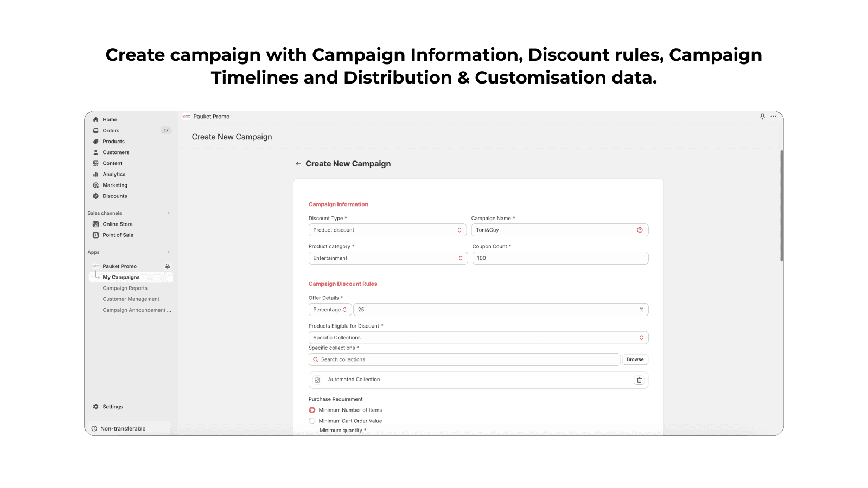Open the three-dot menu in the top bar
The image size is (868, 488).
[x=774, y=117]
